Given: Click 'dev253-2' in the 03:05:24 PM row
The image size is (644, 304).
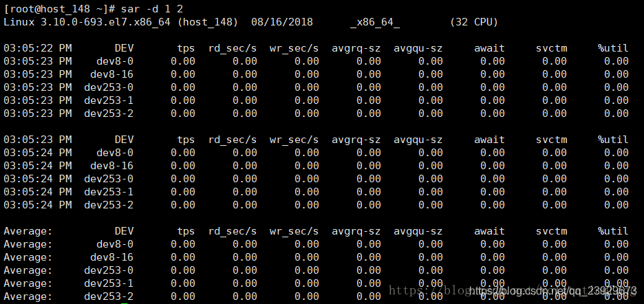Looking at the screenshot, I should (109, 205).
